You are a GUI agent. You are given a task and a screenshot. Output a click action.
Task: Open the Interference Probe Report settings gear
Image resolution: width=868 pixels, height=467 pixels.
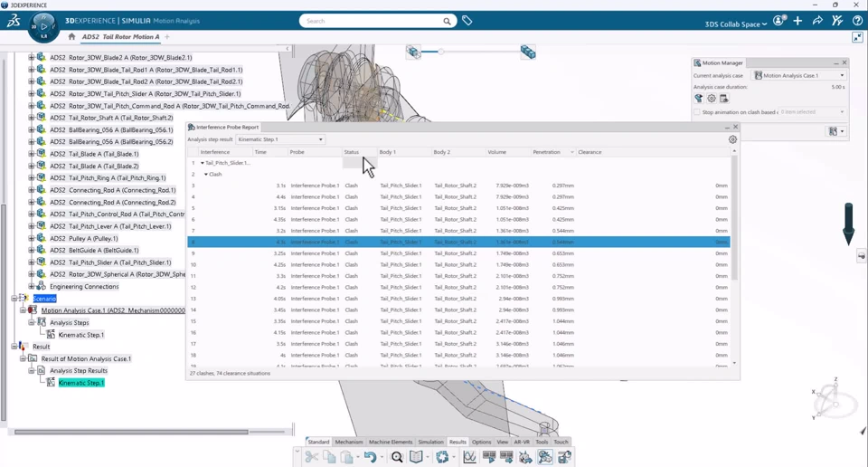click(x=732, y=139)
